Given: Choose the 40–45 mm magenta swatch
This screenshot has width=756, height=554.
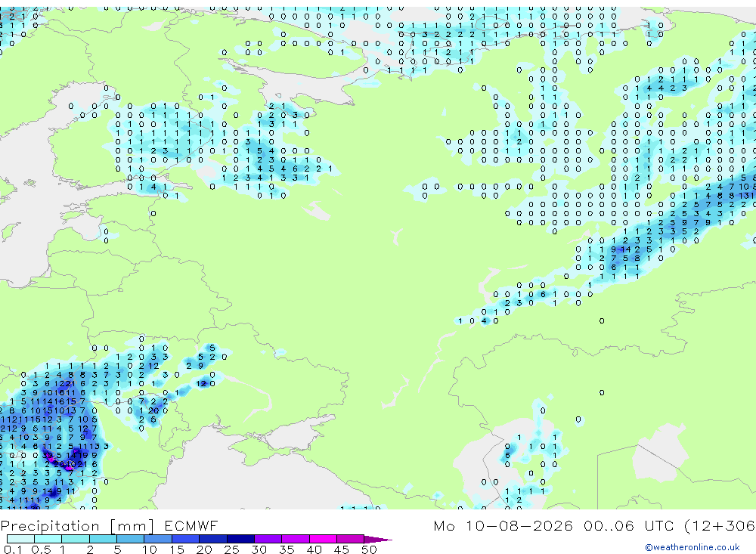Looking at the screenshot, I should 323,539.
